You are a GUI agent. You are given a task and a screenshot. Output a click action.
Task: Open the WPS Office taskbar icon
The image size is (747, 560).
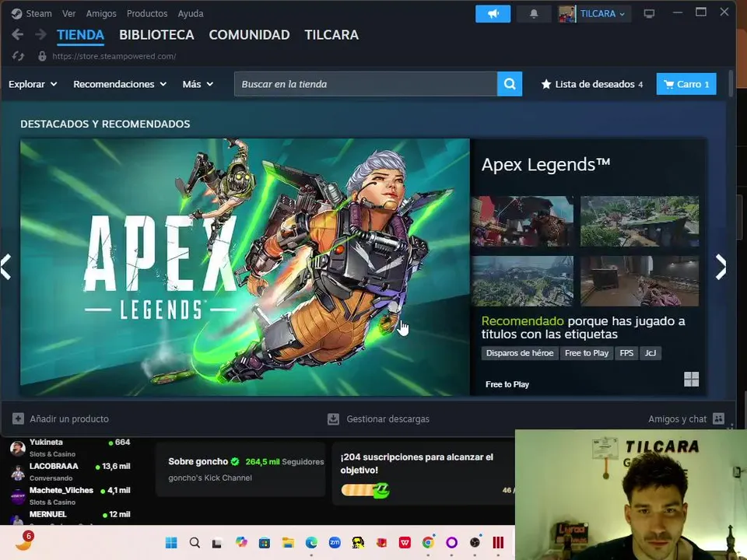405,542
